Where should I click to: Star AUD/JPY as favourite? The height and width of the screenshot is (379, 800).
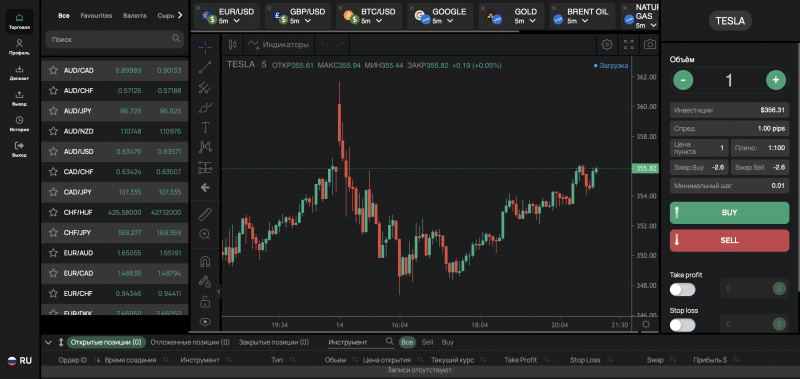coord(53,111)
